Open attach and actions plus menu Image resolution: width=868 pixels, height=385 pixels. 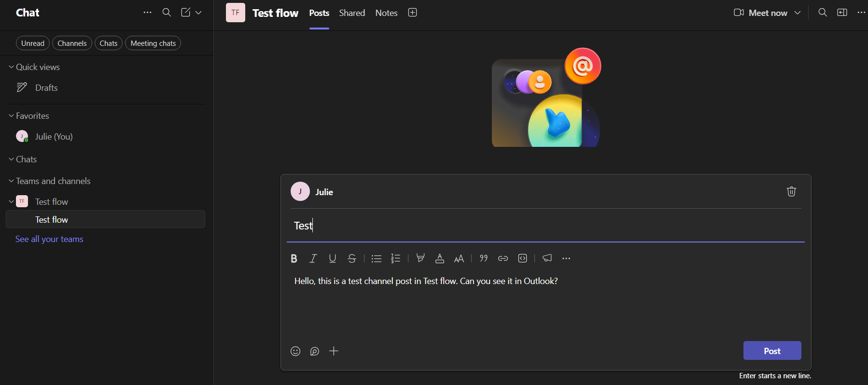334,351
